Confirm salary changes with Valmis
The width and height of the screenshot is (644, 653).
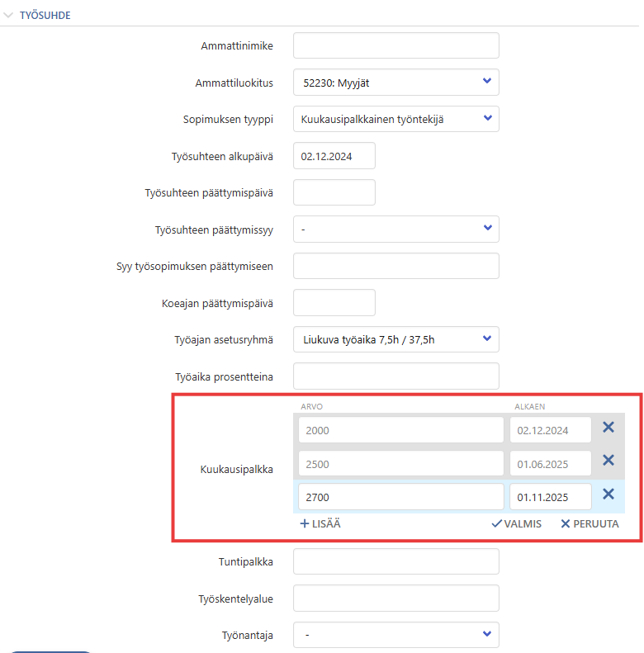pyautogui.click(x=517, y=523)
